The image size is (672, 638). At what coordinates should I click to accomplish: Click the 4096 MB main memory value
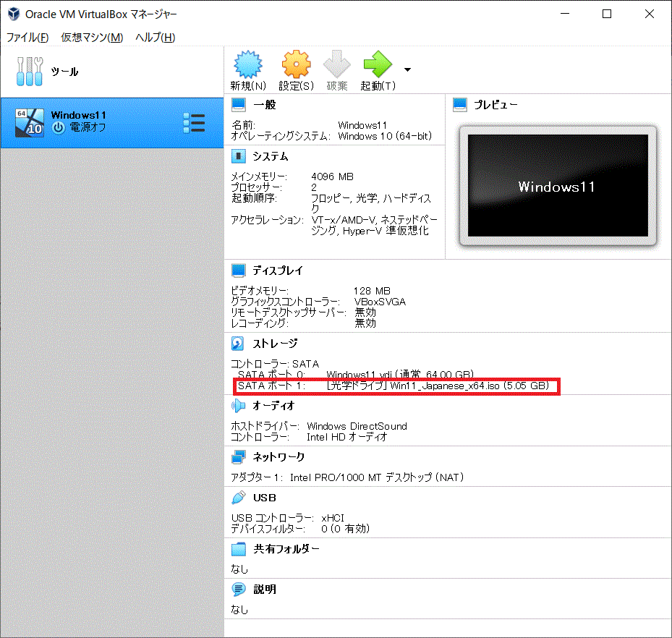click(332, 176)
